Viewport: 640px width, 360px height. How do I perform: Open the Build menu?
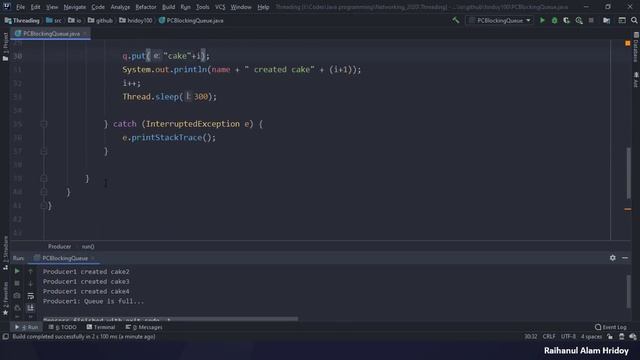pos(168,7)
